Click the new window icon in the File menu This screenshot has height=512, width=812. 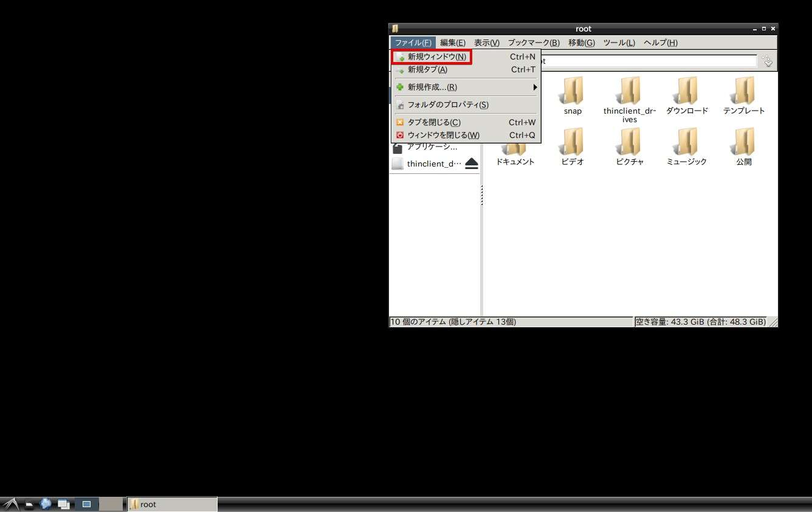click(400, 57)
